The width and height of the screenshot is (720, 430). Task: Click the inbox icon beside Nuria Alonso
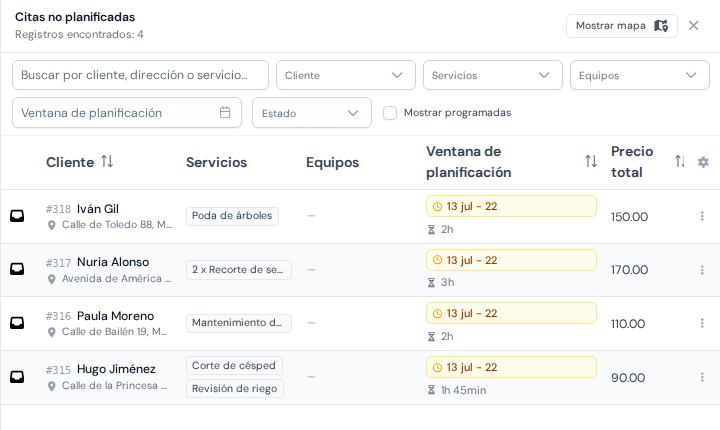(x=17, y=269)
